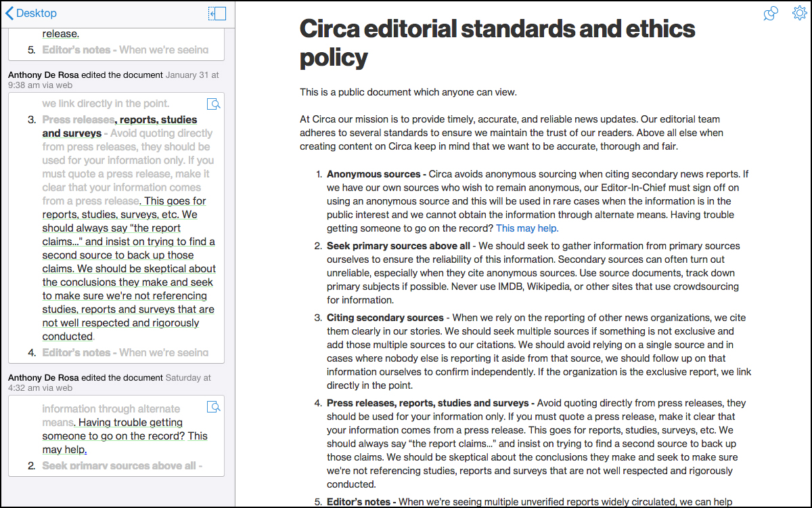Click magnifier icon on Saturday edit

(213, 407)
